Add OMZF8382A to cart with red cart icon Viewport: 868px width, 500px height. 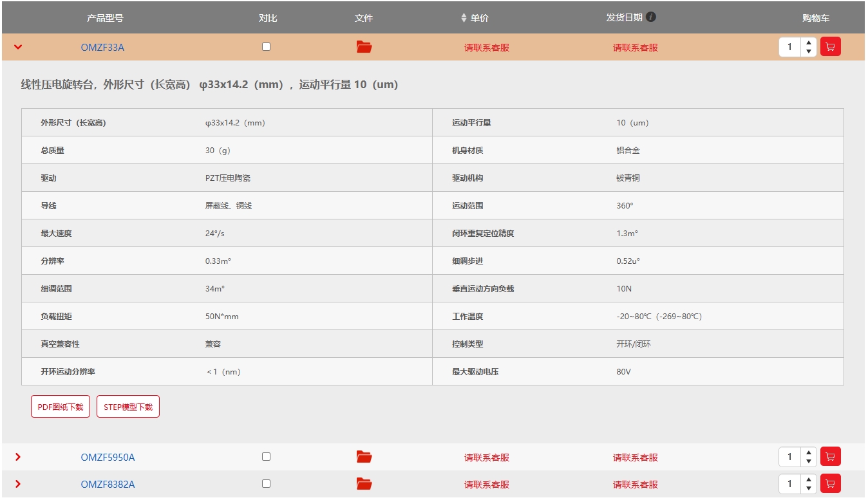click(x=830, y=484)
